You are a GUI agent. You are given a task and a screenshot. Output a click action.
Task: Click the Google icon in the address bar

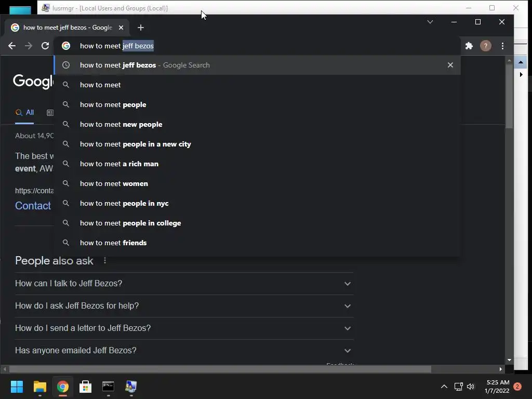point(66,46)
